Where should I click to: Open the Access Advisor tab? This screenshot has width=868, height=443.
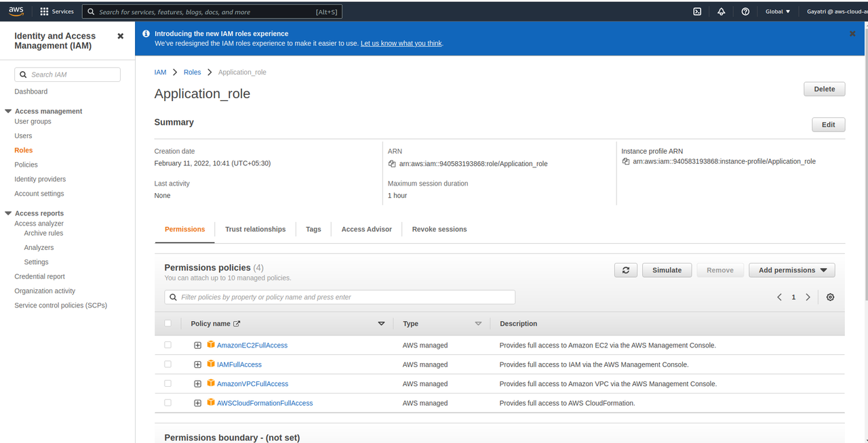click(x=366, y=230)
